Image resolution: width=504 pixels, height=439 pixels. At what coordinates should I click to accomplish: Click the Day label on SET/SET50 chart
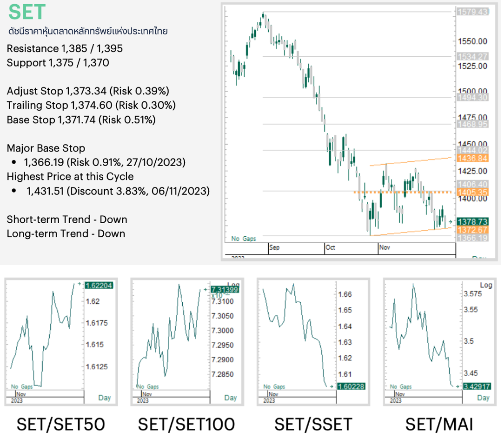click(x=105, y=398)
